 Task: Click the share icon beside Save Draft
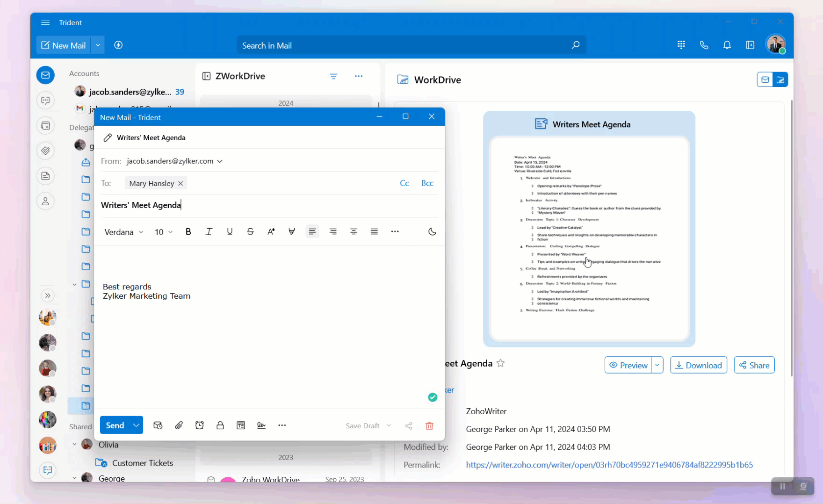(x=409, y=425)
